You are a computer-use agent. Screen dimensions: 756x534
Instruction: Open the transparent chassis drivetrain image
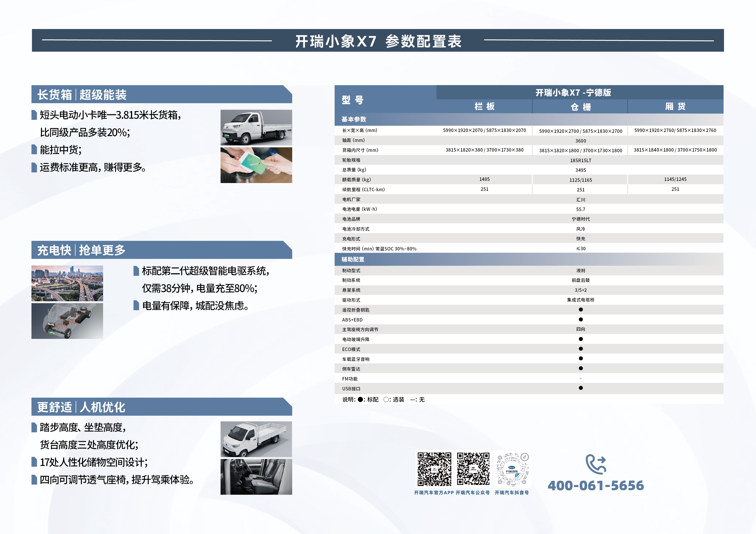pyautogui.click(x=67, y=321)
